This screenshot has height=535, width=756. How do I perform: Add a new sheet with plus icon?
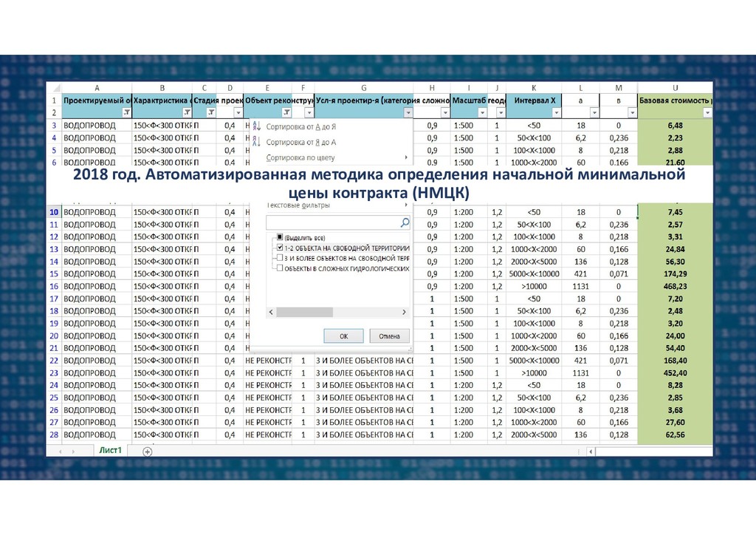point(148,451)
